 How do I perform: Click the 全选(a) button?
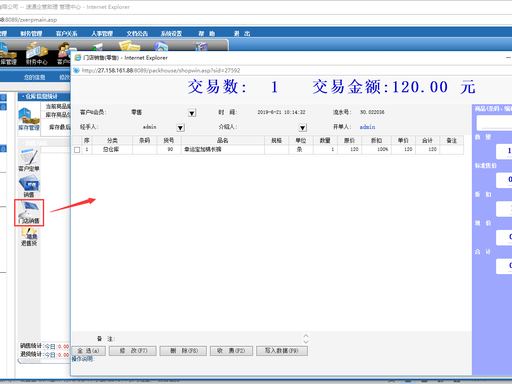pos(89,351)
